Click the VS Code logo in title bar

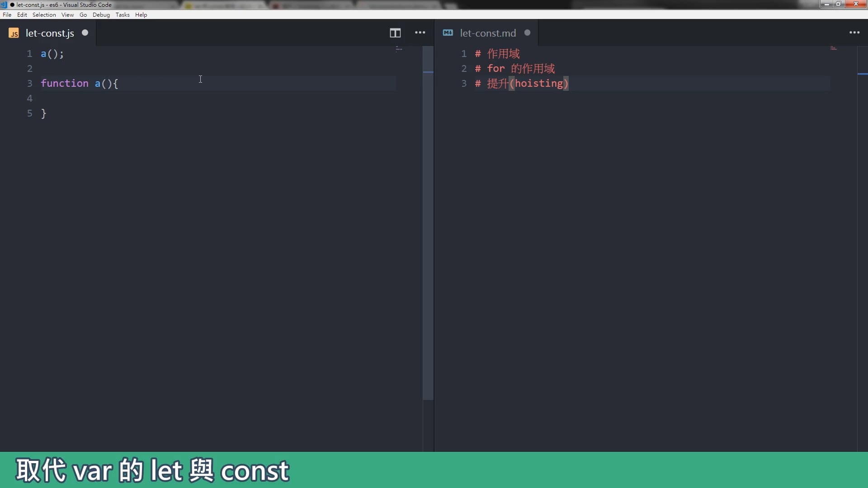pyautogui.click(x=4, y=5)
